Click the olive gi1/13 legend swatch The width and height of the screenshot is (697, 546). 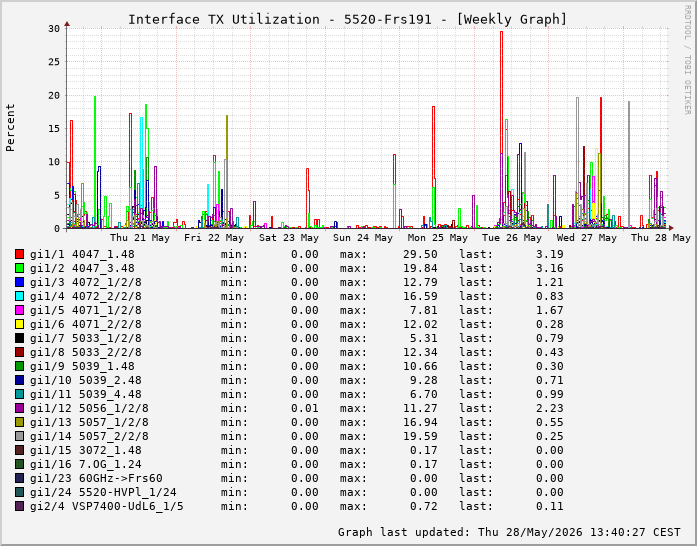pos(19,422)
